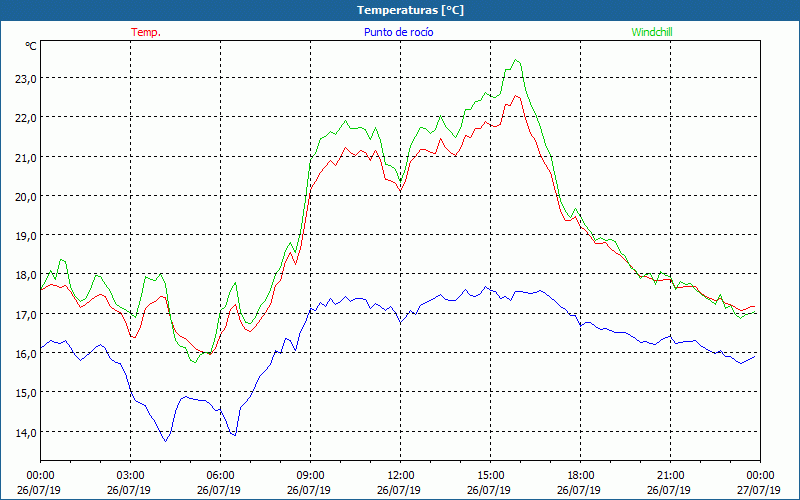Click the 16,0 y-axis value
This screenshot has width=800, height=500.
pos(24,354)
